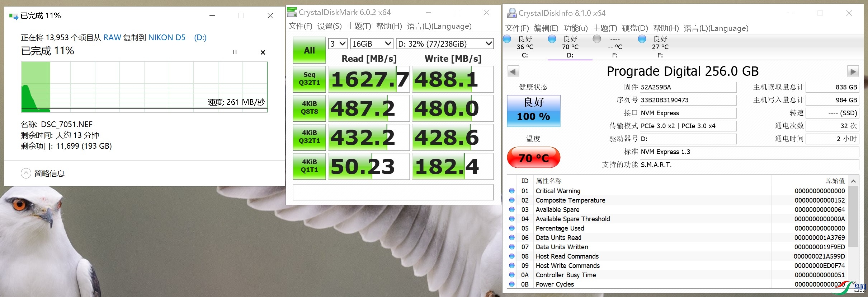Image resolution: width=868 pixels, height=297 pixels.
Task: Open drive selection dropdown D: 32%
Action: click(445, 44)
